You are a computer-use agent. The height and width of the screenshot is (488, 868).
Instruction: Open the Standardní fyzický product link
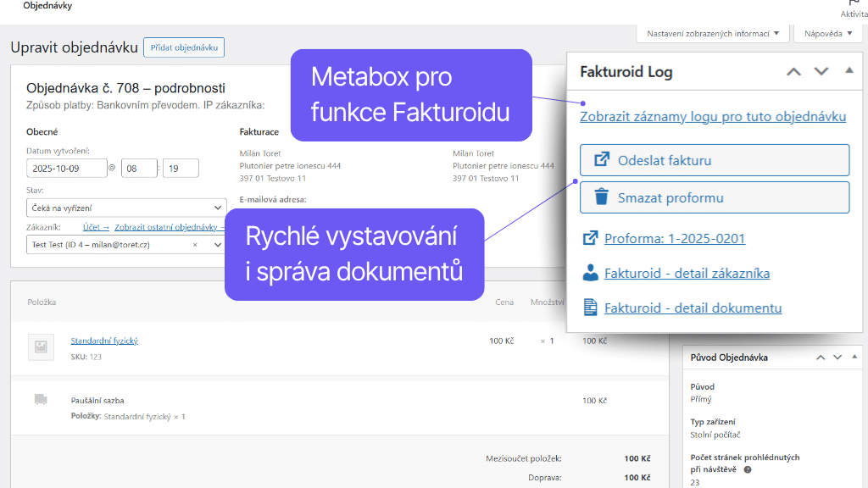point(103,341)
